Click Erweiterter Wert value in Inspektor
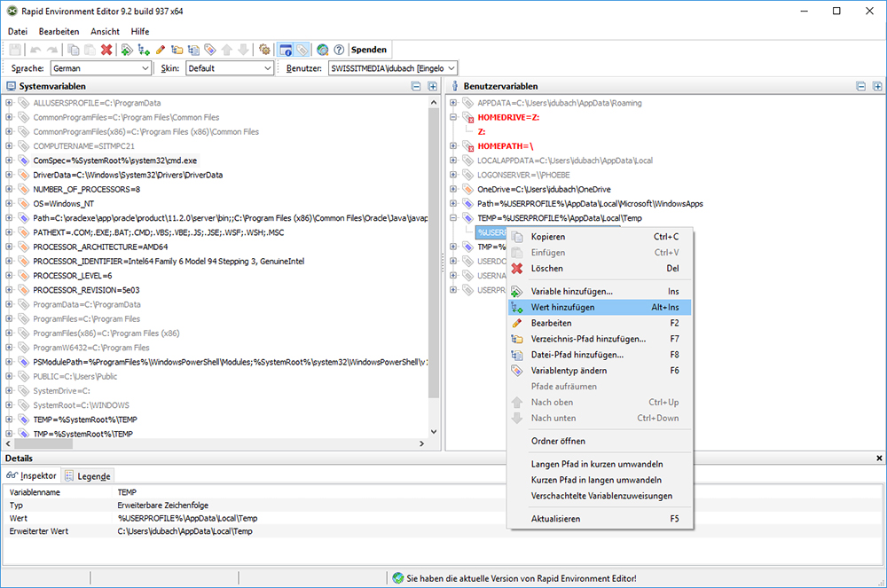Image resolution: width=887 pixels, height=588 pixels. [x=185, y=531]
